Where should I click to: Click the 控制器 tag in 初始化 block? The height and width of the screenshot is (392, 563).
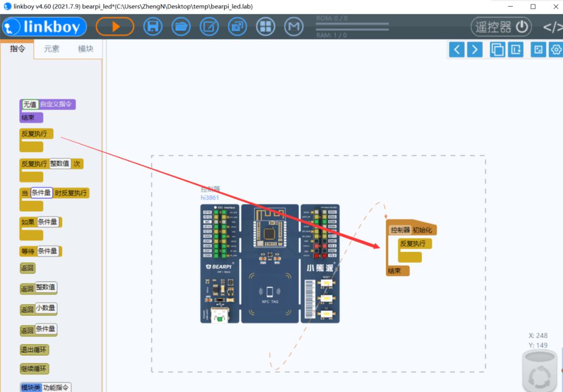(400, 230)
